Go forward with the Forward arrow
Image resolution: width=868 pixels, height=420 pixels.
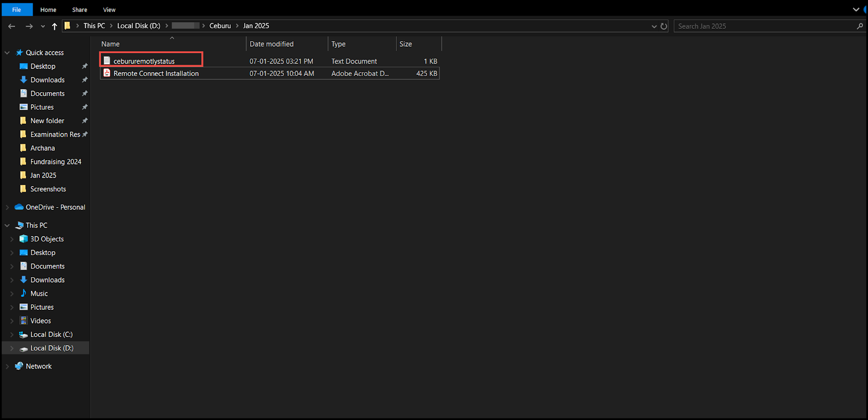tap(29, 26)
